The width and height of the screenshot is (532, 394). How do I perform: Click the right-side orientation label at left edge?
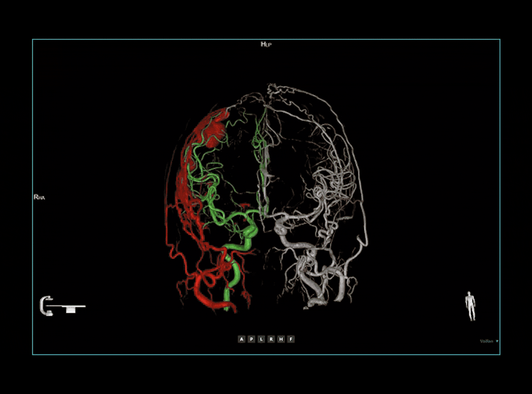point(39,197)
